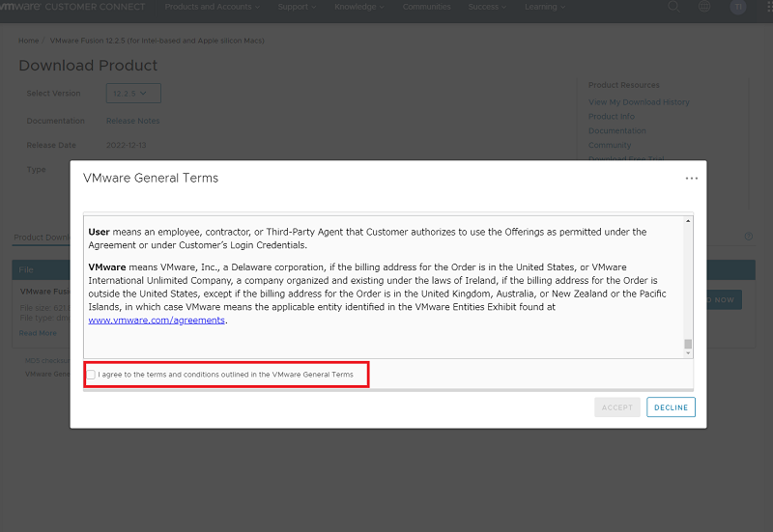Image resolution: width=773 pixels, height=532 pixels.
Task: Click the greyed ACCEPT button
Action: [x=617, y=407]
